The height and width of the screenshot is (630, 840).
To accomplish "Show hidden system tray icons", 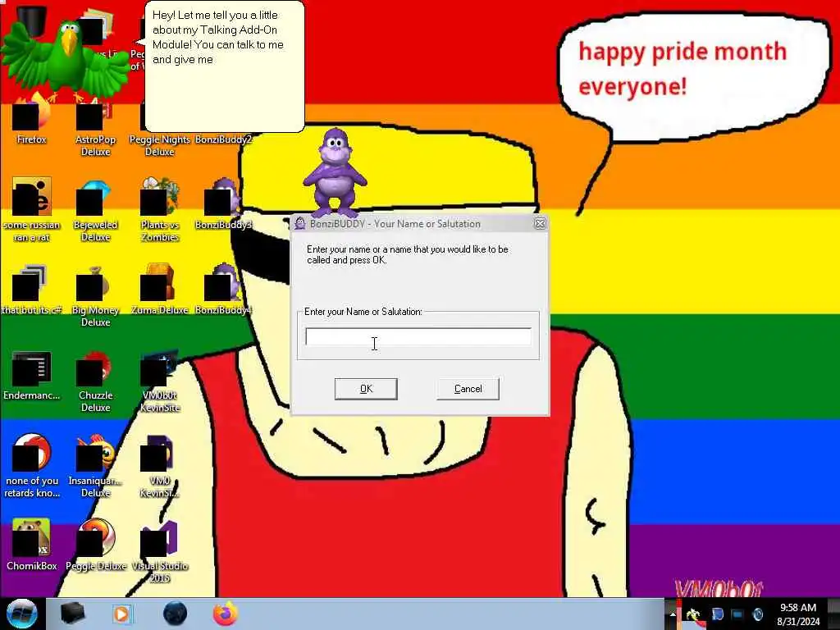I will [x=673, y=614].
